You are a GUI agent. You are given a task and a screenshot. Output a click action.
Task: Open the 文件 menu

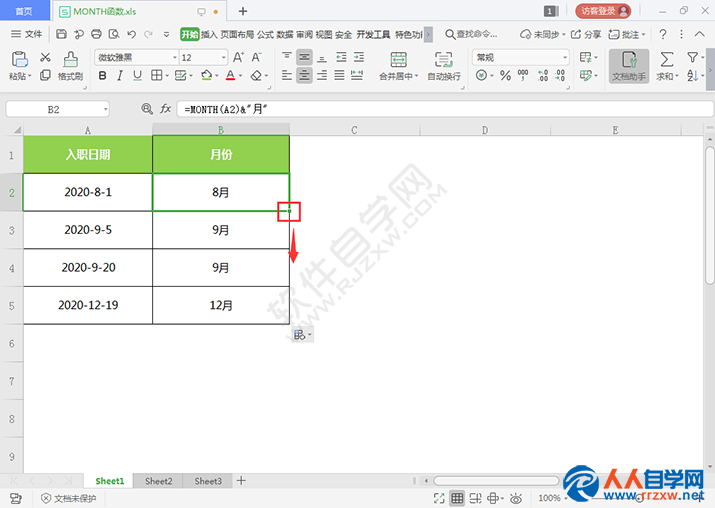coord(26,34)
